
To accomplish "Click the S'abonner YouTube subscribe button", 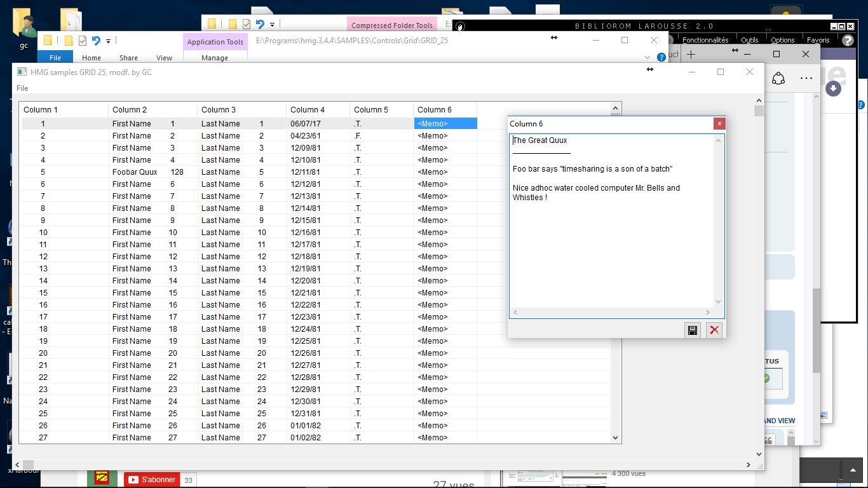I will [152, 480].
